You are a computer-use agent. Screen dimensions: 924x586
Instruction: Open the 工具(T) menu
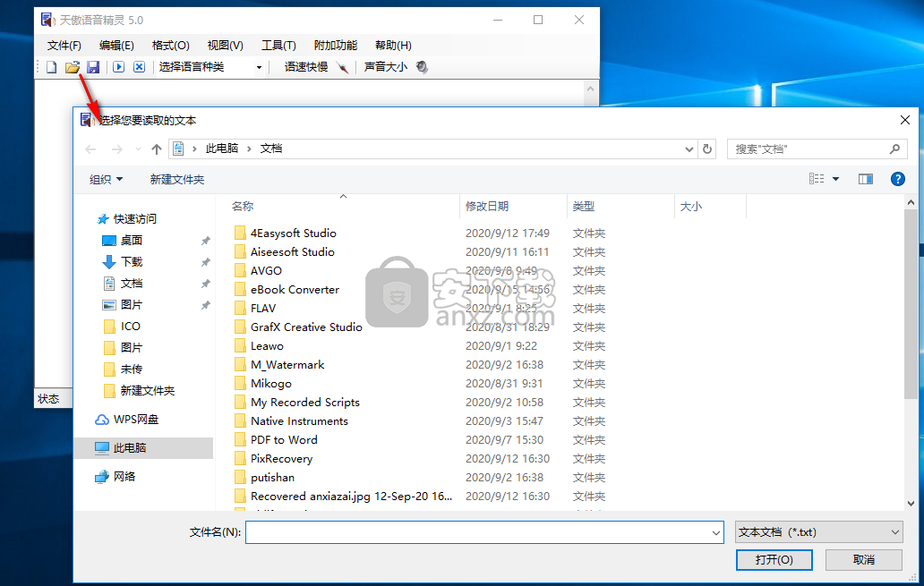tap(278, 46)
